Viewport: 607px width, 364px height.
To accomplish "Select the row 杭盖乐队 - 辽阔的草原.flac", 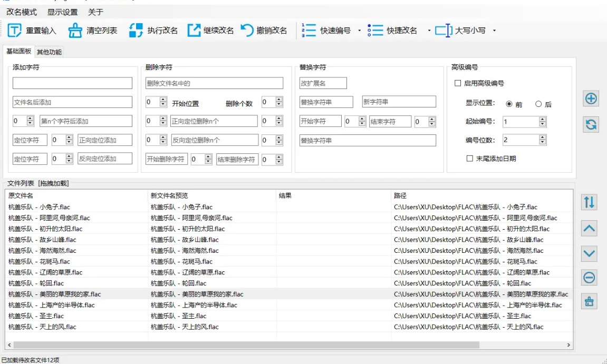I will point(289,272).
